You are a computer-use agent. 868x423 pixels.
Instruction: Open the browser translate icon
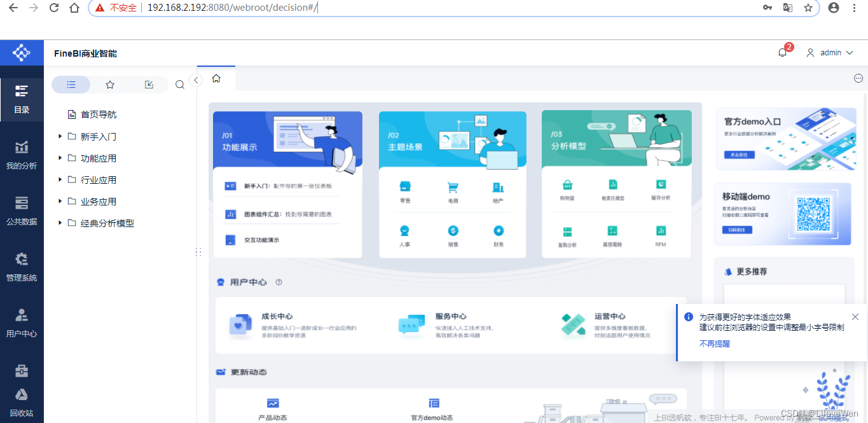tap(788, 8)
